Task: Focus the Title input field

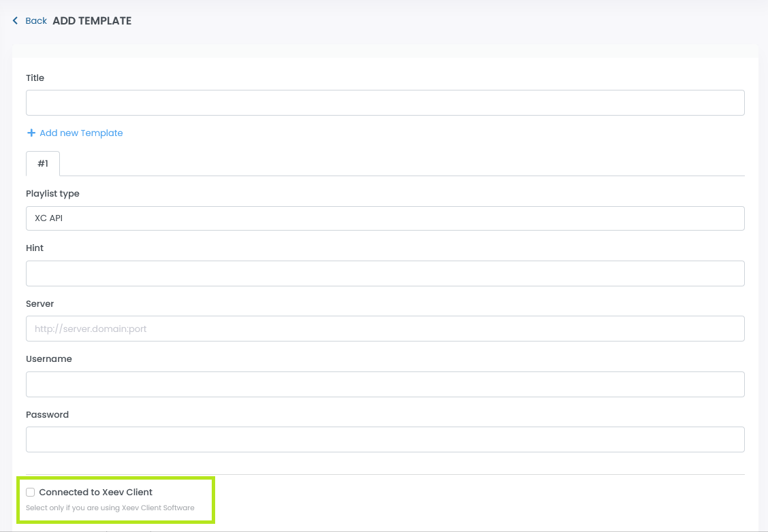Action: point(385,103)
